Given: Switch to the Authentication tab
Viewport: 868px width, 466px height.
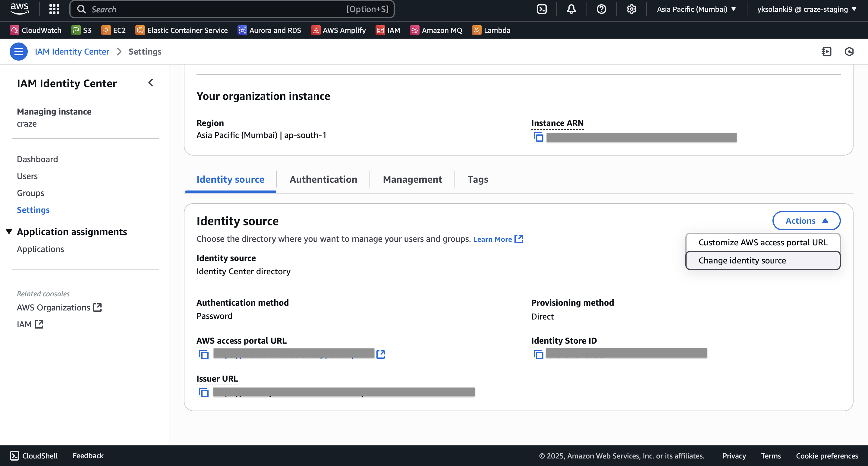Looking at the screenshot, I should 323,179.
